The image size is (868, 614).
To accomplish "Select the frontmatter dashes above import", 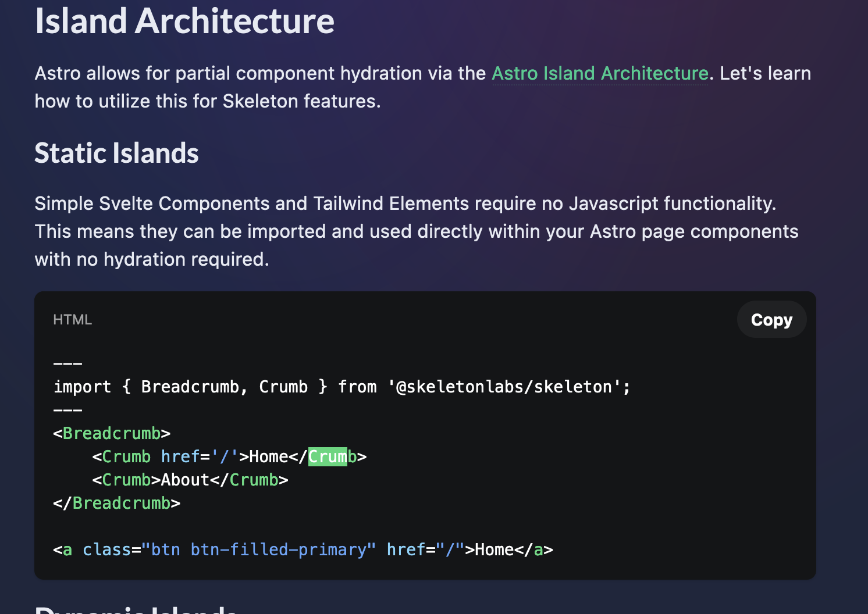I will [x=67, y=363].
